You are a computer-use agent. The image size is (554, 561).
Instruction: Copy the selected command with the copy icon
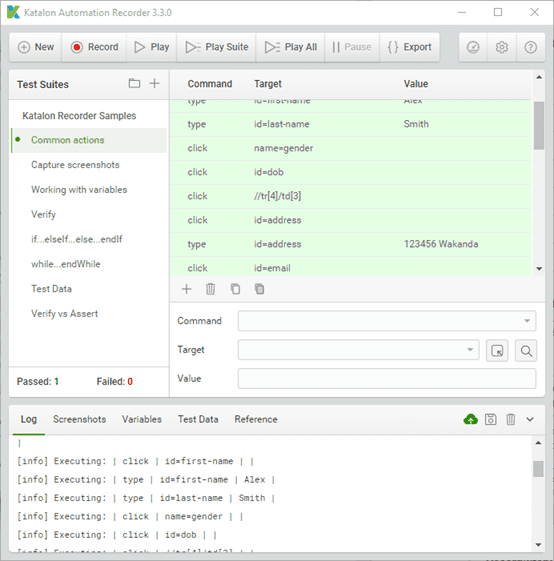click(x=235, y=289)
